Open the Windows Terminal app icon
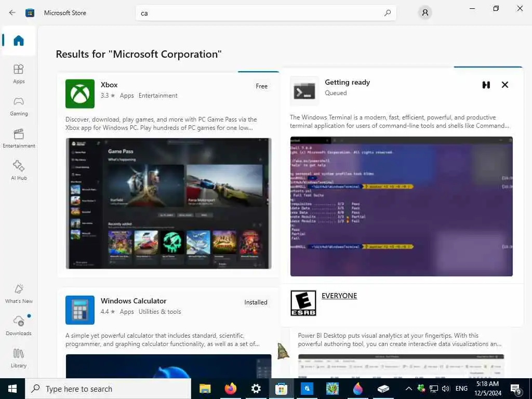The height and width of the screenshot is (399, 532). [304, 91]
